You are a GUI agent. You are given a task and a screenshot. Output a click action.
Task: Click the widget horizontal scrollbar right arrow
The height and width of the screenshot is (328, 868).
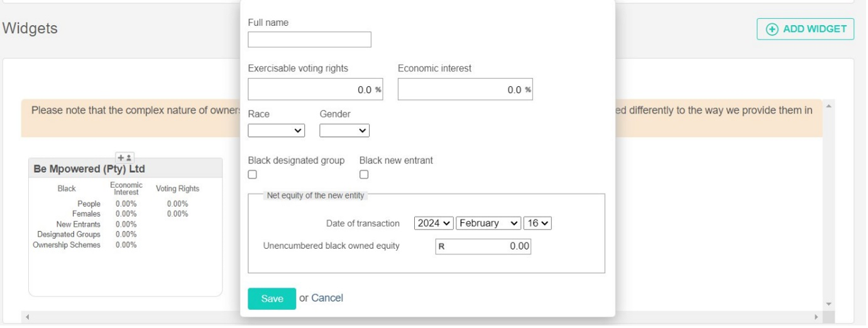[x=816, y=318]
